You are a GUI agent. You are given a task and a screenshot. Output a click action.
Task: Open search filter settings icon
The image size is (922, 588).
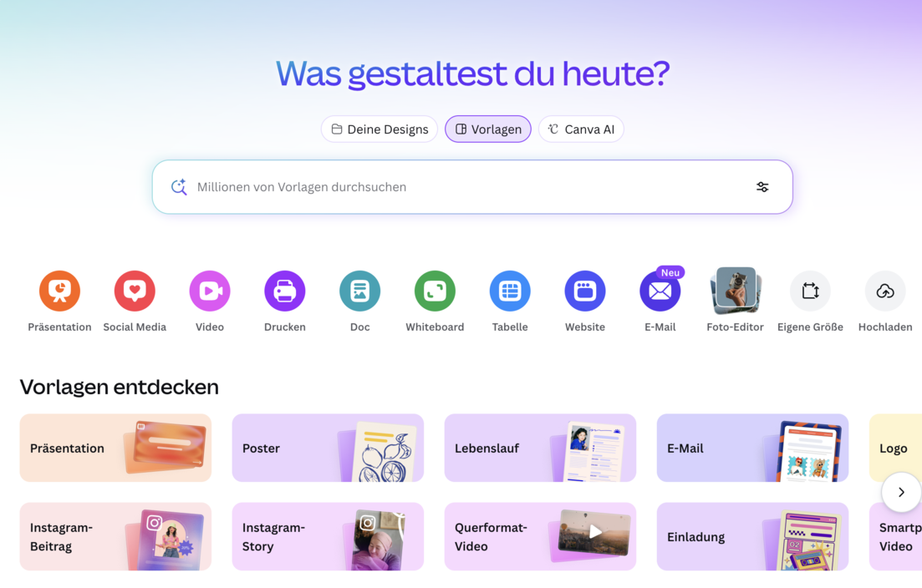762,187
